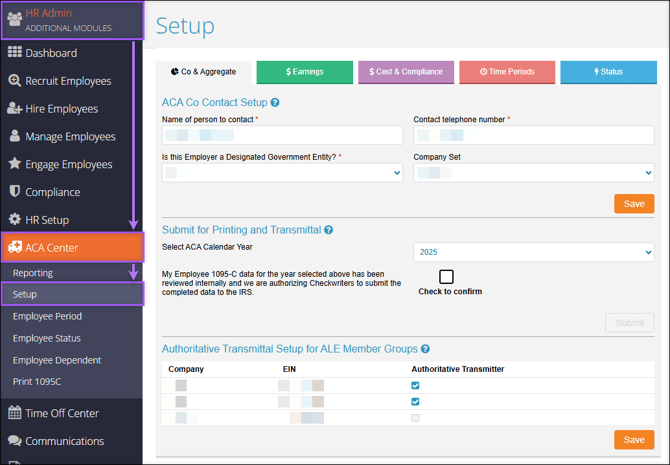Click the Recruit Employees magnifier icon

(15, 80)
